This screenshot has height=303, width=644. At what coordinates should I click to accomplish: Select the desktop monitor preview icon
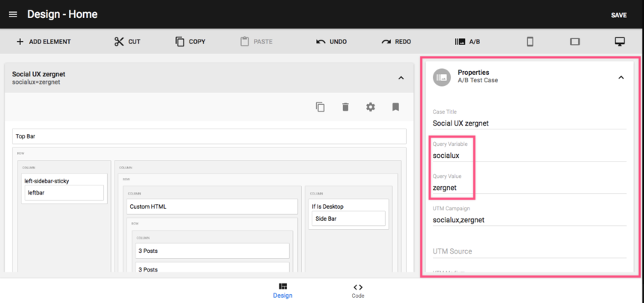[619, 42]
